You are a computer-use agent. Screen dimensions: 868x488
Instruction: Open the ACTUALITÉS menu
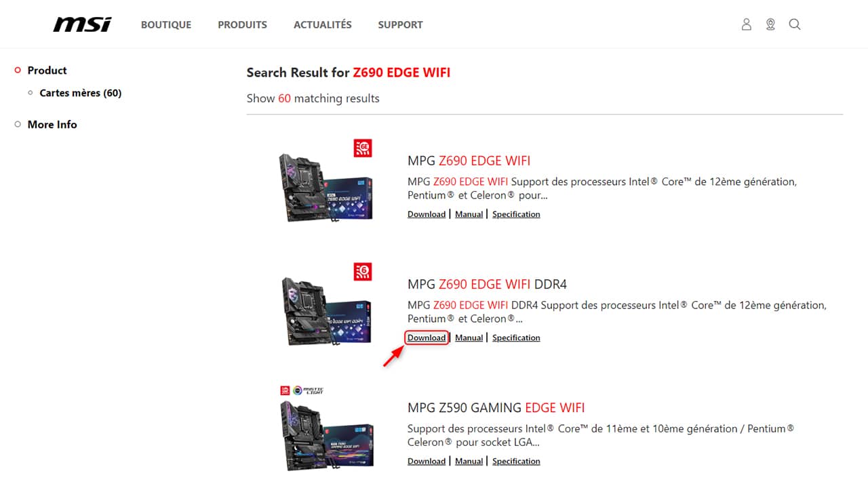[323, 24]
